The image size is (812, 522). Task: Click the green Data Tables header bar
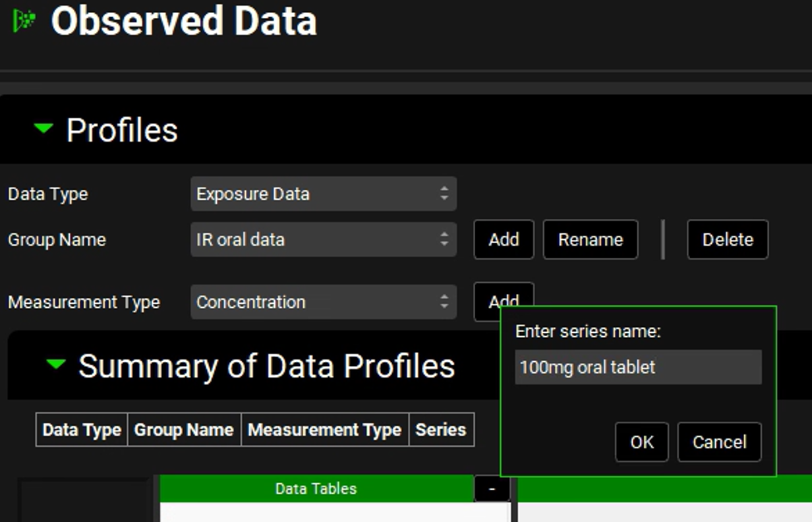(x=316, y=488)
